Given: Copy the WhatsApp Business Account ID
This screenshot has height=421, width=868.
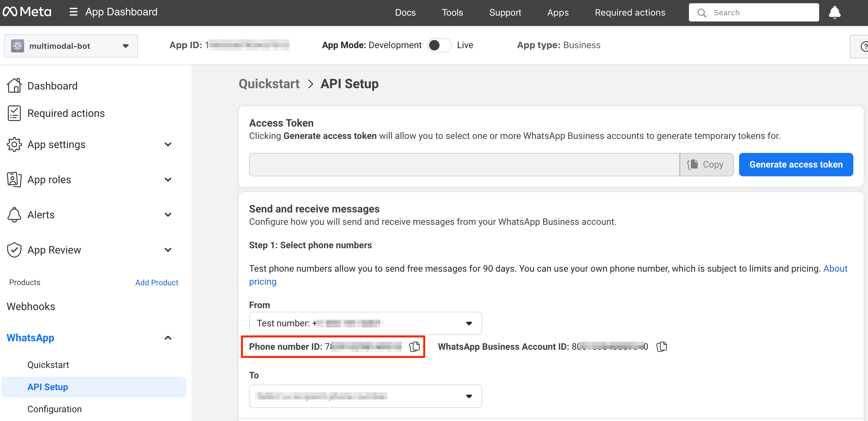Looking at the screenshot, I should [661, 346].
